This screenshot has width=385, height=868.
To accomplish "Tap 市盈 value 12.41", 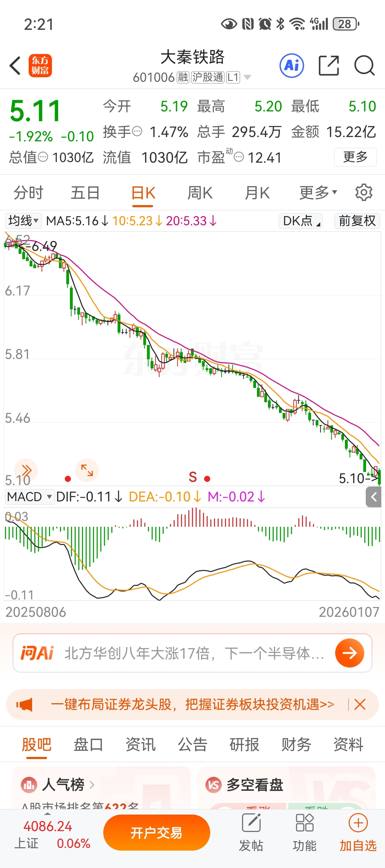I will tap(265, 157).
